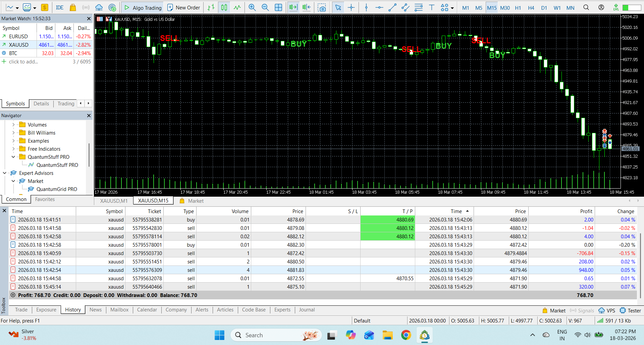Switch chart to line chart mode

coord(237,7)
